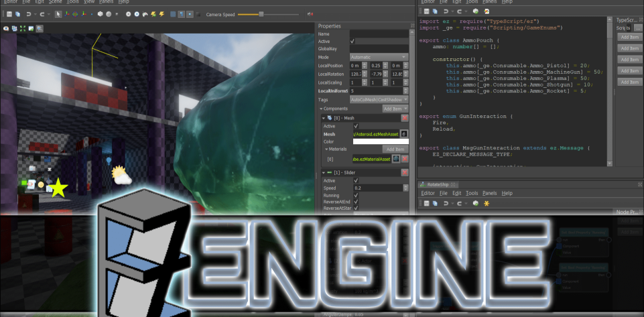
Task: Click the eye render mode icon in viewport
Action: 6,28
